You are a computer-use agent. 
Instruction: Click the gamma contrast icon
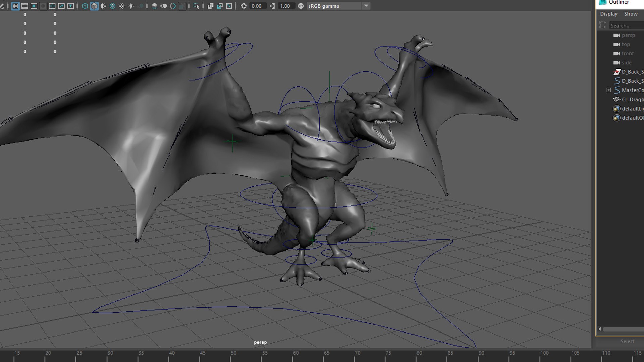[272, 6]
